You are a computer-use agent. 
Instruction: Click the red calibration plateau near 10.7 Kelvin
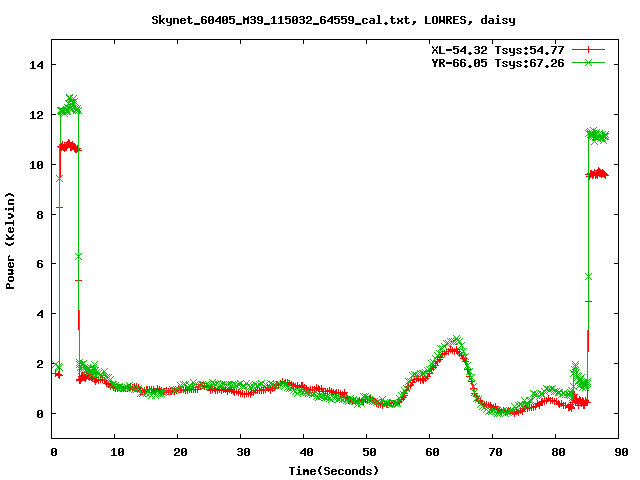coord(69,146)
